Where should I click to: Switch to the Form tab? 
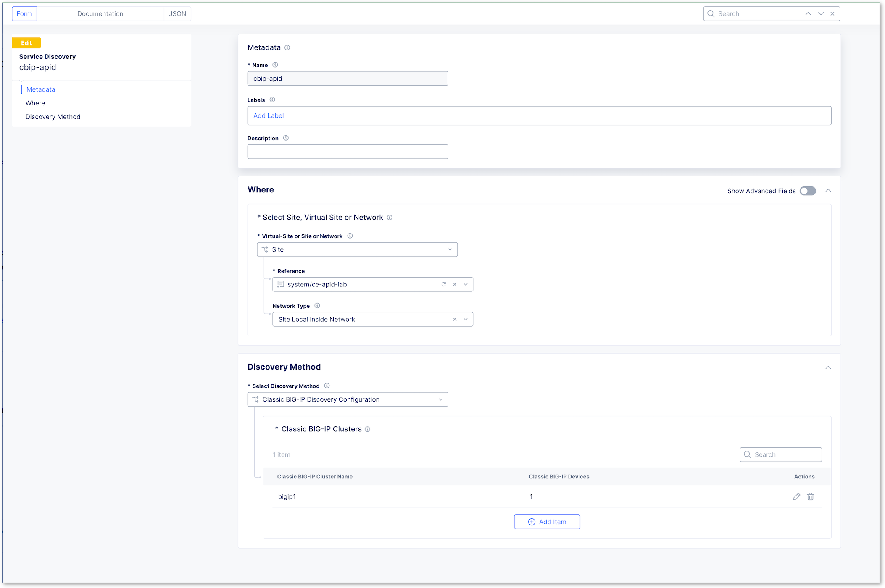[24, 13]
